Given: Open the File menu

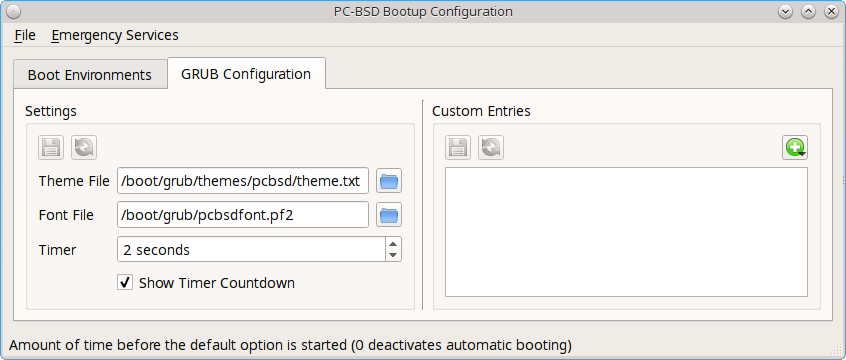Looking at the screenshot, I should [x=25, y=36].
